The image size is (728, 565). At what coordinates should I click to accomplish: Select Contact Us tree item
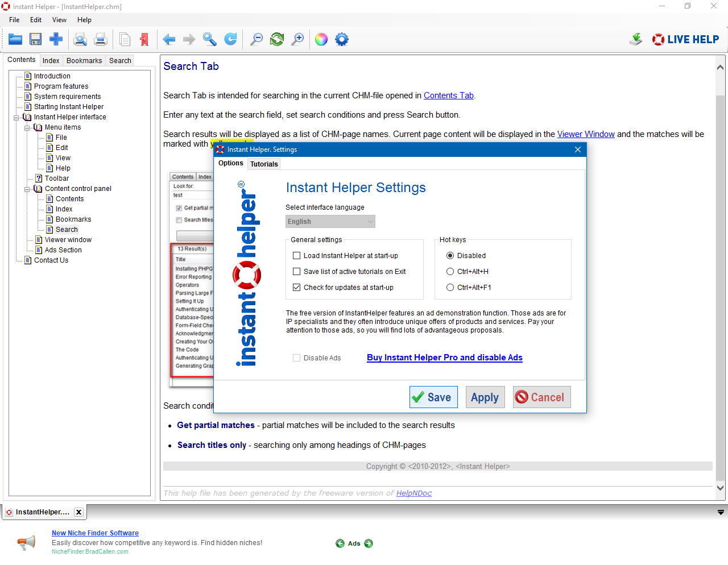[51, 260]
